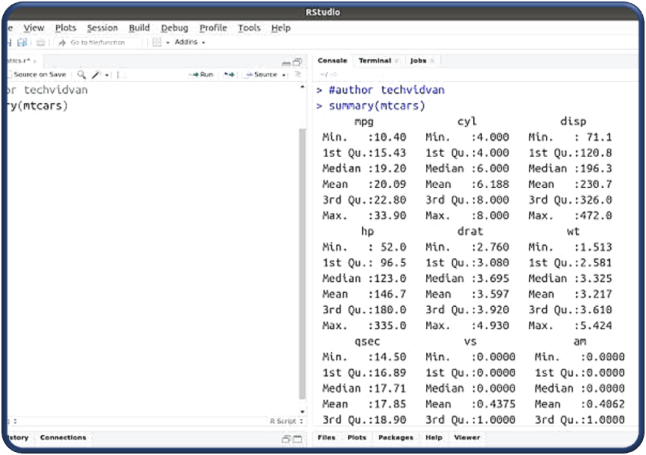Maximize the lower-left History pane
Image resolution: width=646 pixels, height=455 pixels.
[297, 439]
